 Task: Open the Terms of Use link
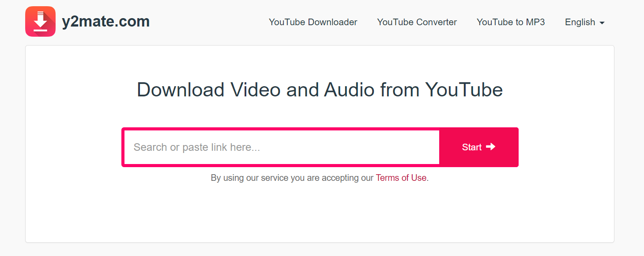pyautogui.click(x=401, y=178)
